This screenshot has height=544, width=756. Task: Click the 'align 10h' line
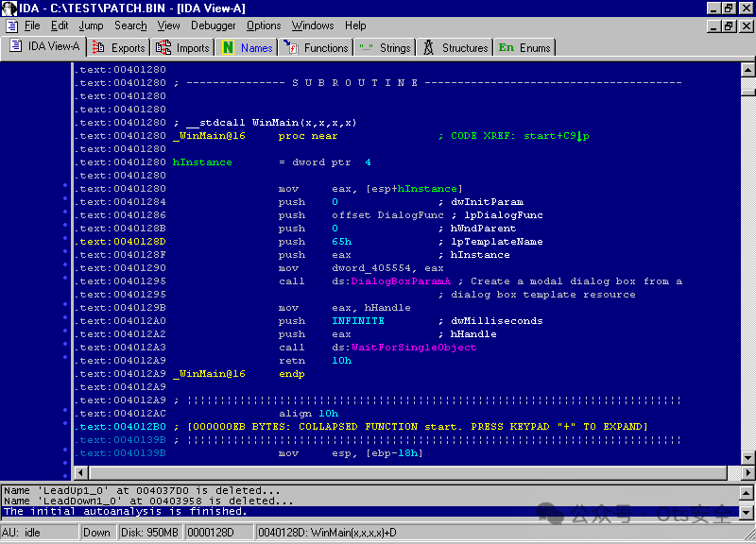[x=309, y=414]
